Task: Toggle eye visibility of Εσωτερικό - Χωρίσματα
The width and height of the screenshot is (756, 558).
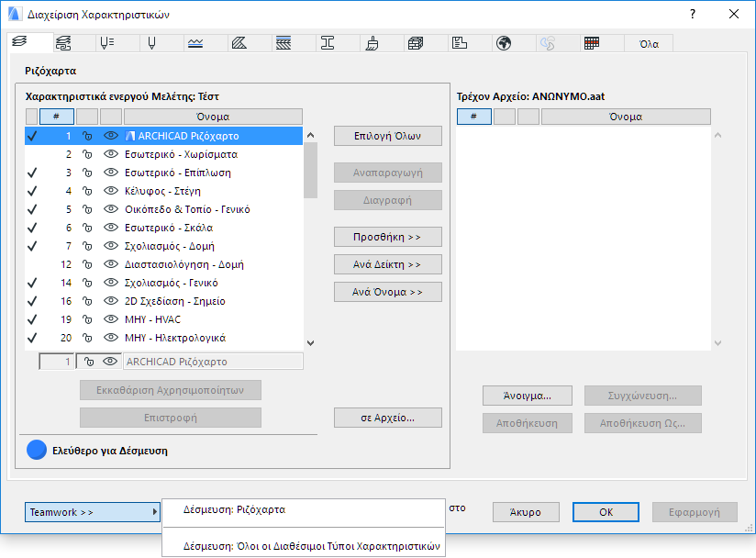Action: [111, 154]
